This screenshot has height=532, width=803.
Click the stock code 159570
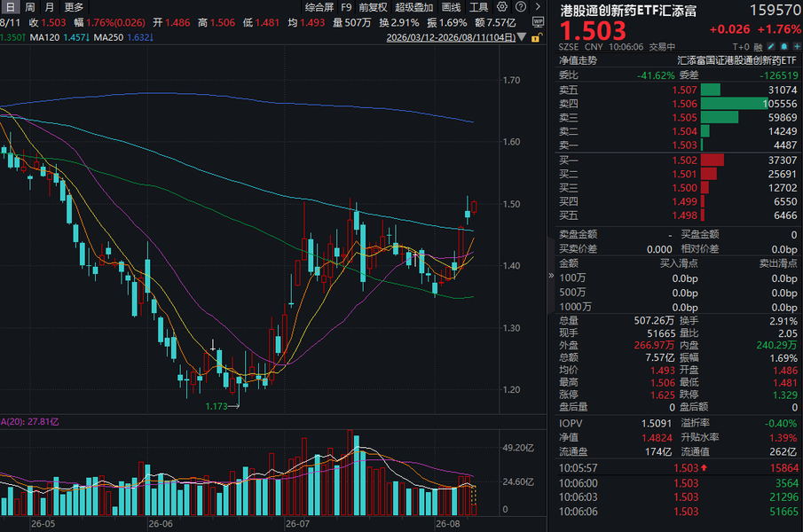(775, 11)
